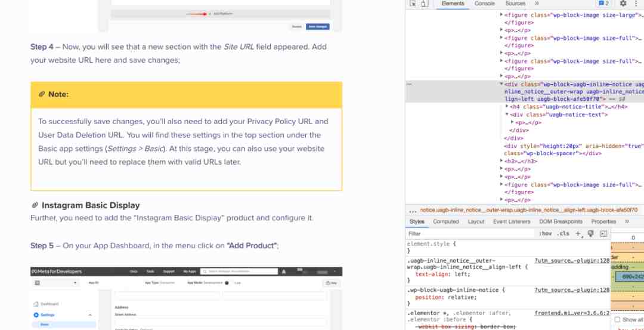Image resolution: width=644 pixels, height=330 pixels.
Task: Check the Show all checkbox
Action: pos(617,319)
